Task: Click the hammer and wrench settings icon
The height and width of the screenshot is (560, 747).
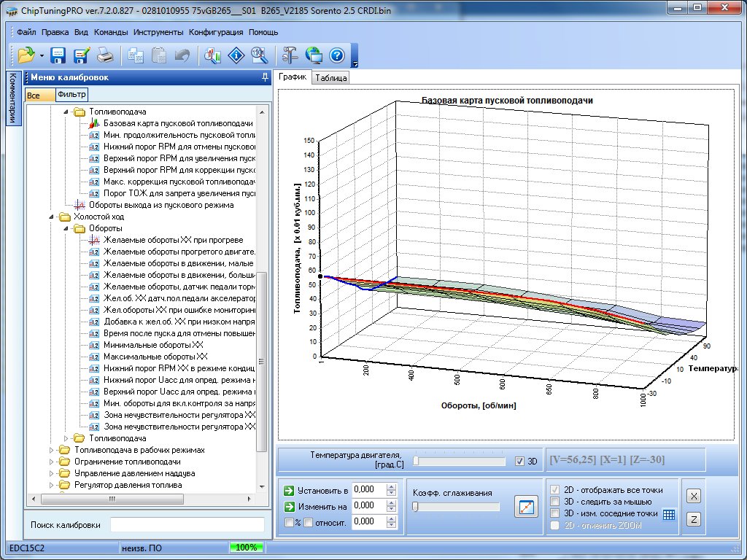Action: (x=290, y=55)
